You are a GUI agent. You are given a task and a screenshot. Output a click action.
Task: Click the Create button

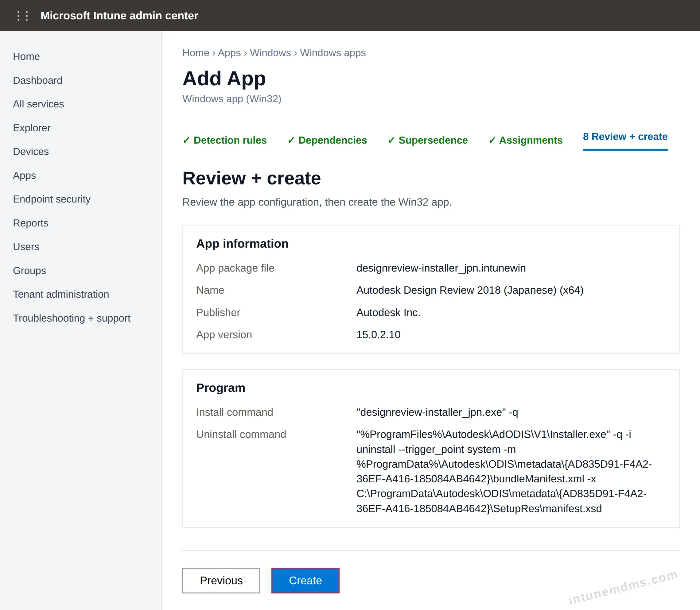tap(305, 580)
